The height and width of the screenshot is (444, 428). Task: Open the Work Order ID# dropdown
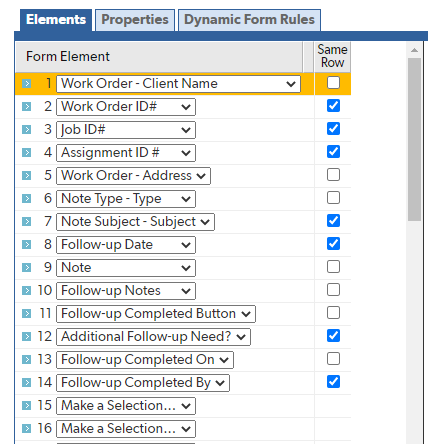pos(126,107)
